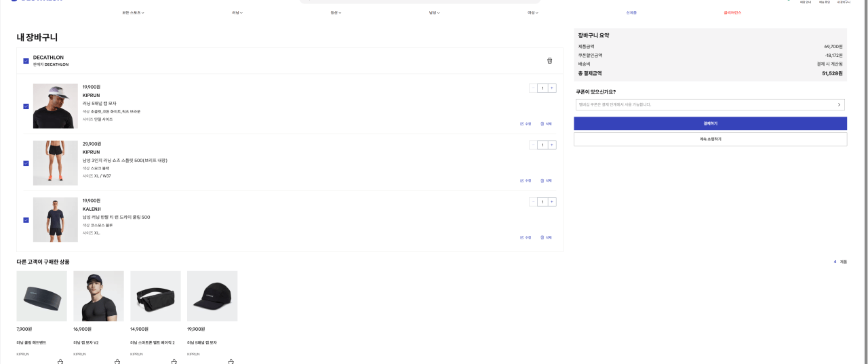Viewport: 868px width, 364px height.
Task: Open the 신제품 navigation link
Action: point(631,12)
